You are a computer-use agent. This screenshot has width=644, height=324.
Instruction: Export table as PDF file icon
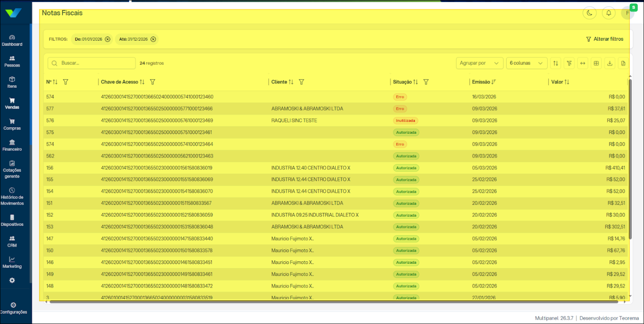(623, 63)
